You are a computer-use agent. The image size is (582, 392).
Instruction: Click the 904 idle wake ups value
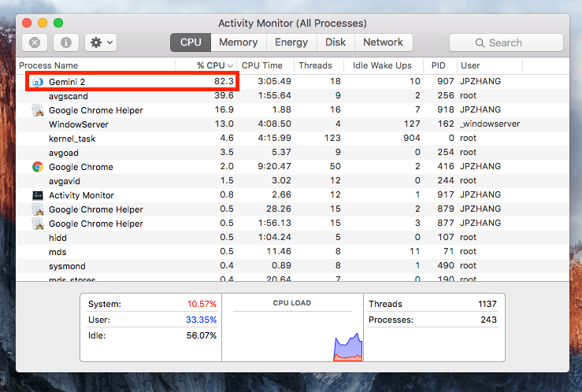pos(412,138)
